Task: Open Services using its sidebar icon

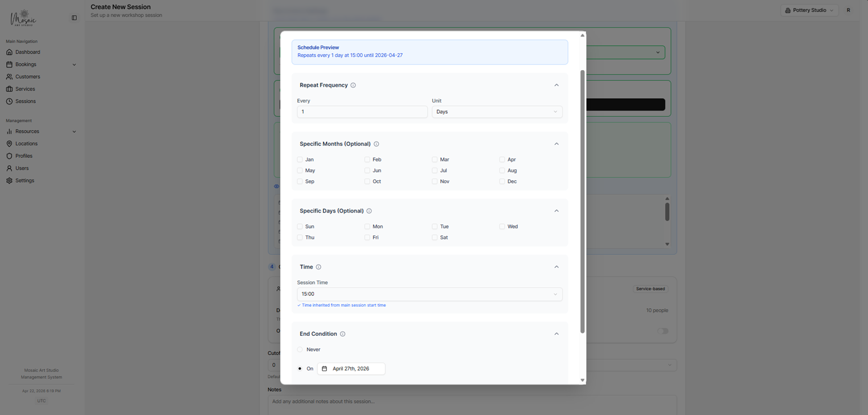Action: pos(10,89)
